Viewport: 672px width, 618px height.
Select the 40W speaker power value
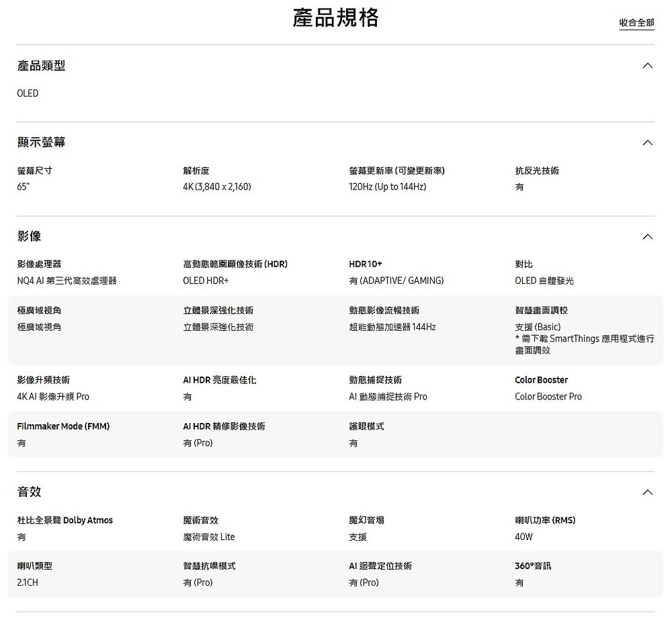tap(523, 537)
